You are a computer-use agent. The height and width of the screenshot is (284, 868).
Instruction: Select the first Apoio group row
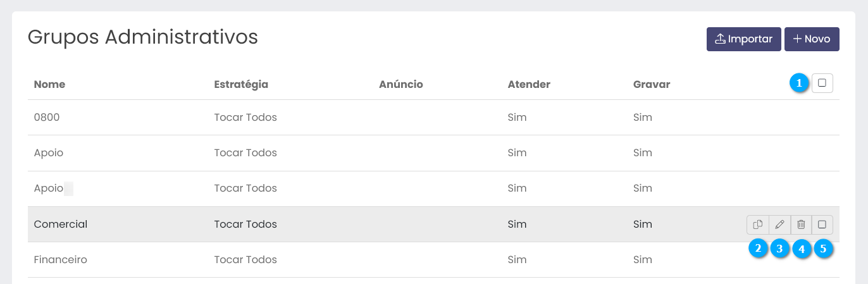[x=49, y=152]
